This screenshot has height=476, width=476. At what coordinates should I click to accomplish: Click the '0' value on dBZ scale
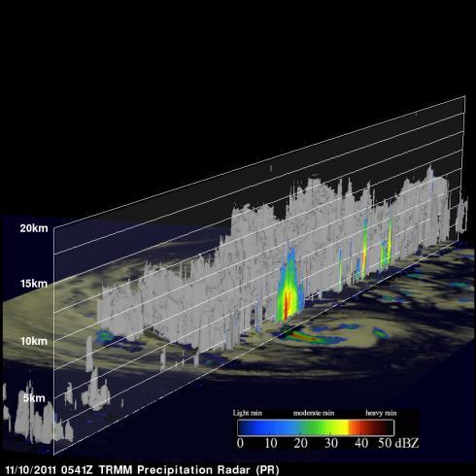pos(240,443)
